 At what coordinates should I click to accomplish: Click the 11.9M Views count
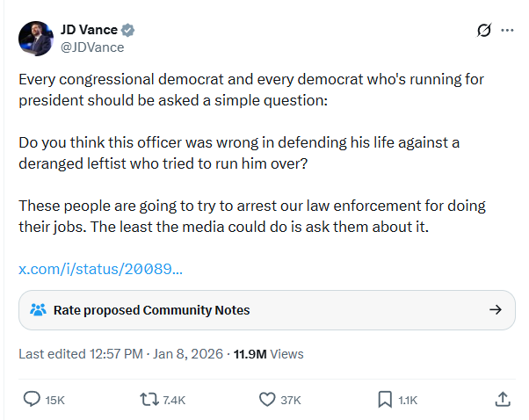(268, 354)
